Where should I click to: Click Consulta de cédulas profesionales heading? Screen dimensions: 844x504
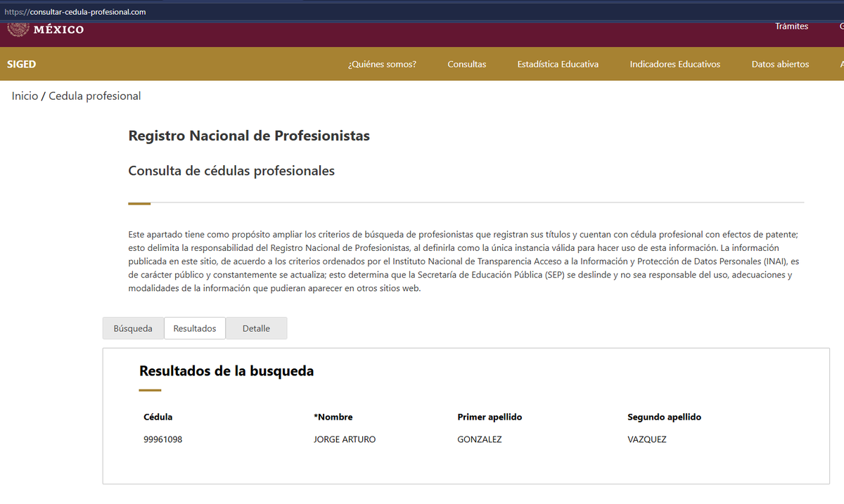tap(231, 170)
